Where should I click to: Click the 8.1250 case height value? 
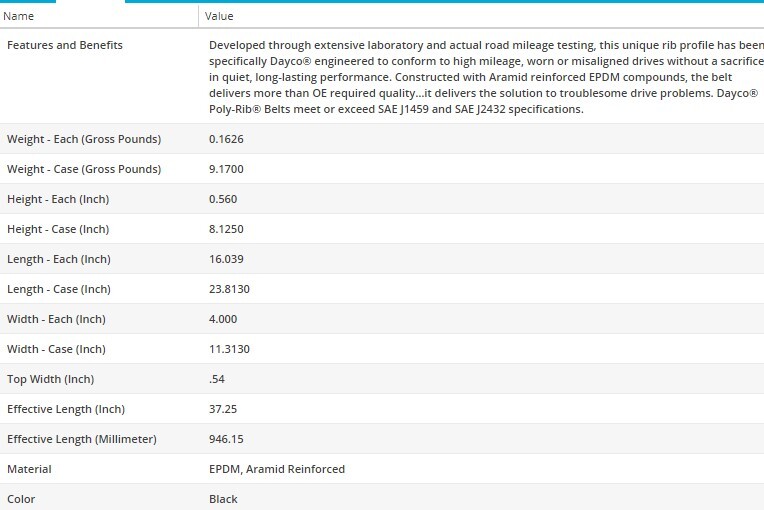pos(226,229)
